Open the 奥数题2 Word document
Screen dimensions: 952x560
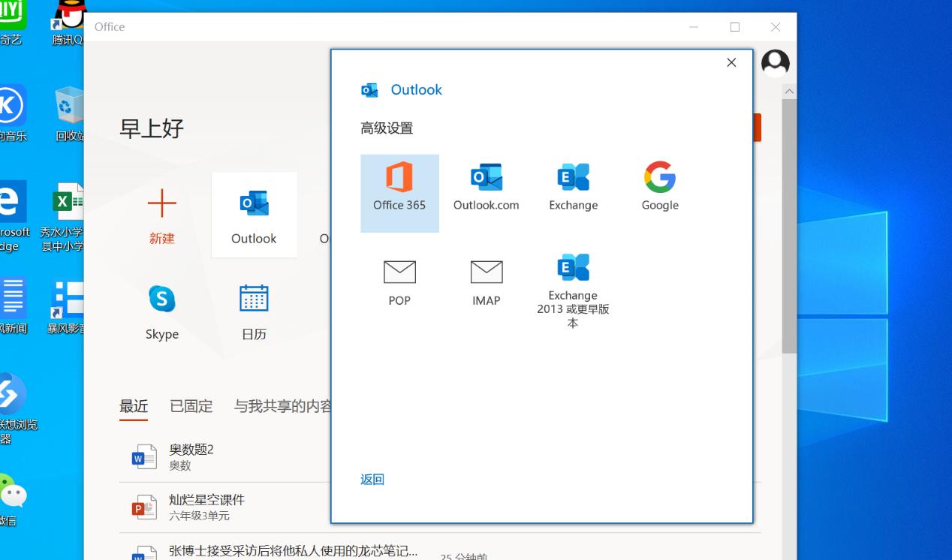(x=190, y=456)
